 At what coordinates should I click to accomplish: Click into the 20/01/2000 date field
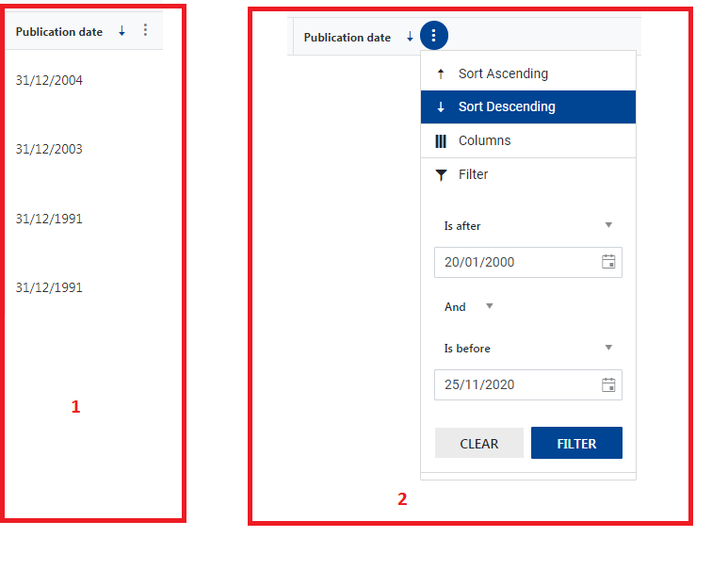513,262
